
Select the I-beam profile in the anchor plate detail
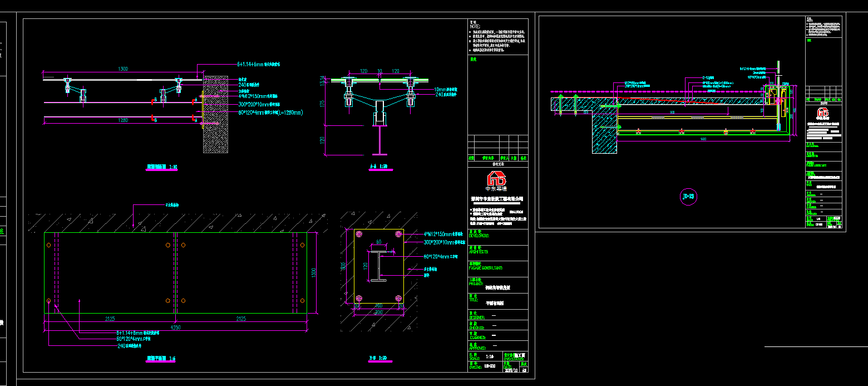point(378,265)
